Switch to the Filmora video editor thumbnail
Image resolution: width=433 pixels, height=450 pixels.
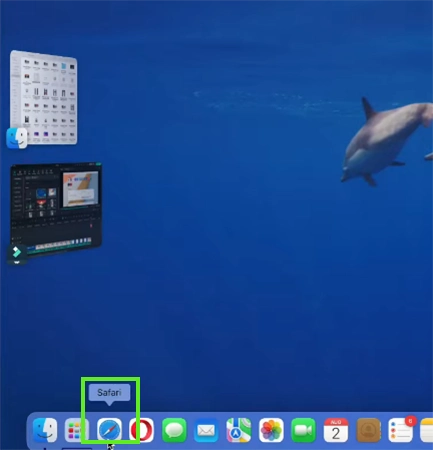[56, 209]
